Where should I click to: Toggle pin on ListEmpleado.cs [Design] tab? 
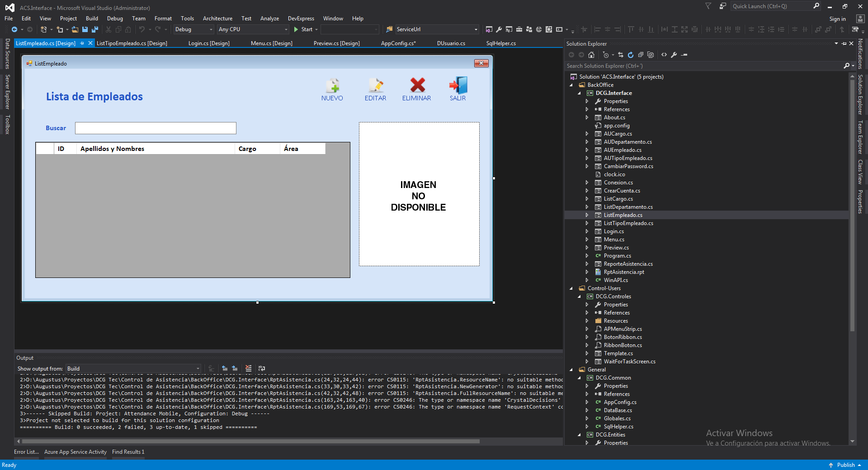coord(82,43)
